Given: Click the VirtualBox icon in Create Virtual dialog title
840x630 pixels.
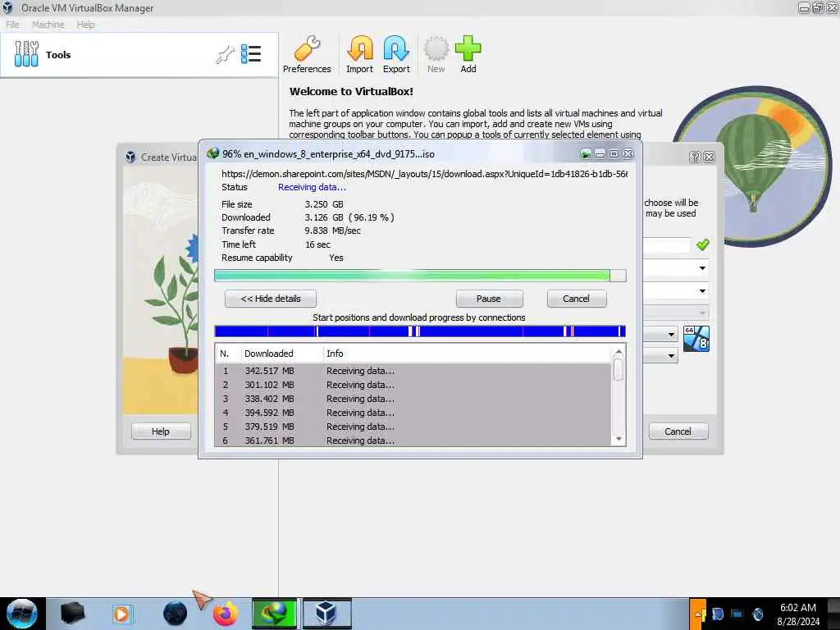Looking at the screenshot, I should tap(130, 157).
